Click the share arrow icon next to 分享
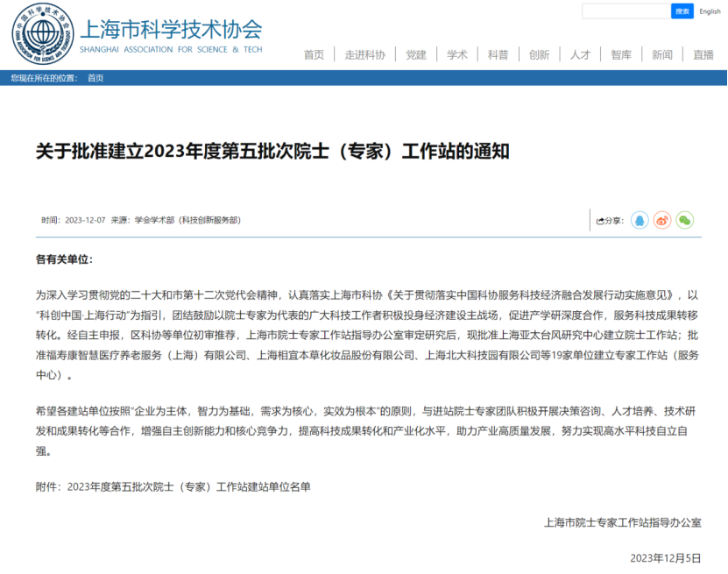The width and height of the screenshot is (728, 574). tap(600, 221)
